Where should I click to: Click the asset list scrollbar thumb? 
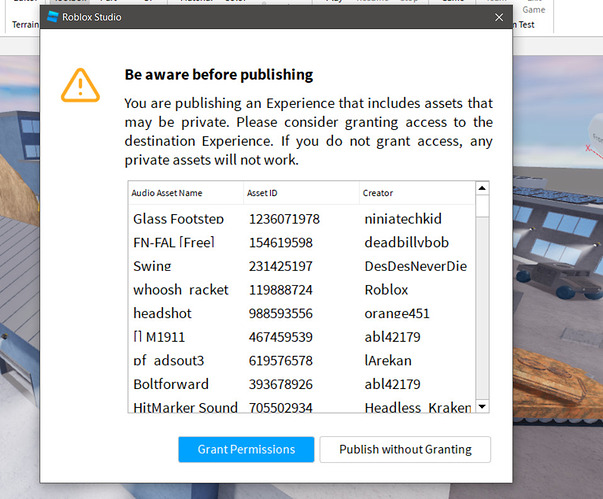pyautogui.click(x=482, y=206)
